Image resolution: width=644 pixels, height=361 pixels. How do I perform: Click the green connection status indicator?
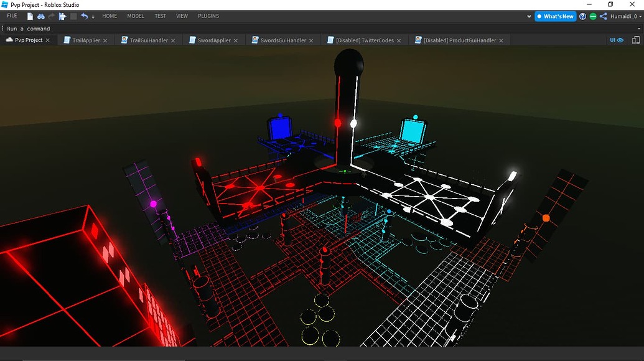[x=592, y=16]
